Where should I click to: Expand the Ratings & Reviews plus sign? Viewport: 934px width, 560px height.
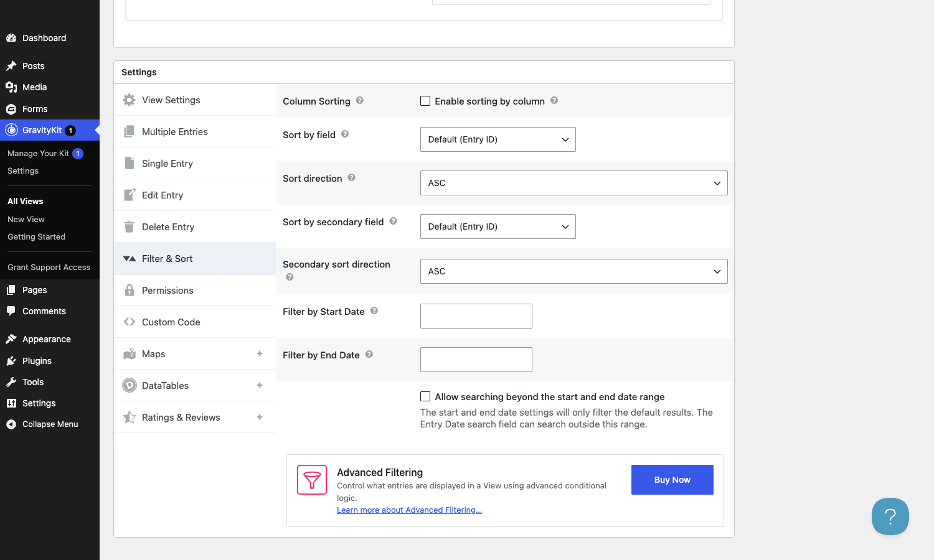point(260,417)
